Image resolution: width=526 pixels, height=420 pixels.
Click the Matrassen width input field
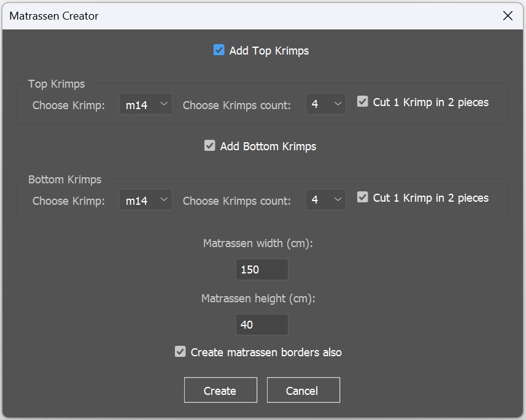[262, 270]
